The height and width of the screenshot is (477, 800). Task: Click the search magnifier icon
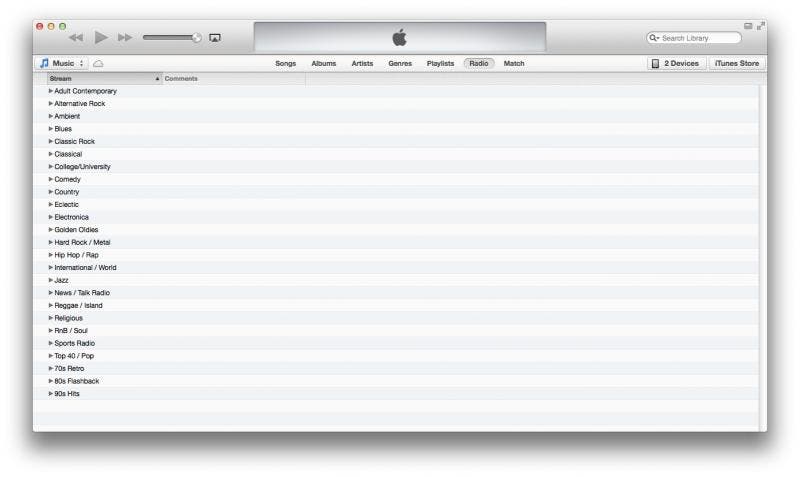tap(654, 38)
